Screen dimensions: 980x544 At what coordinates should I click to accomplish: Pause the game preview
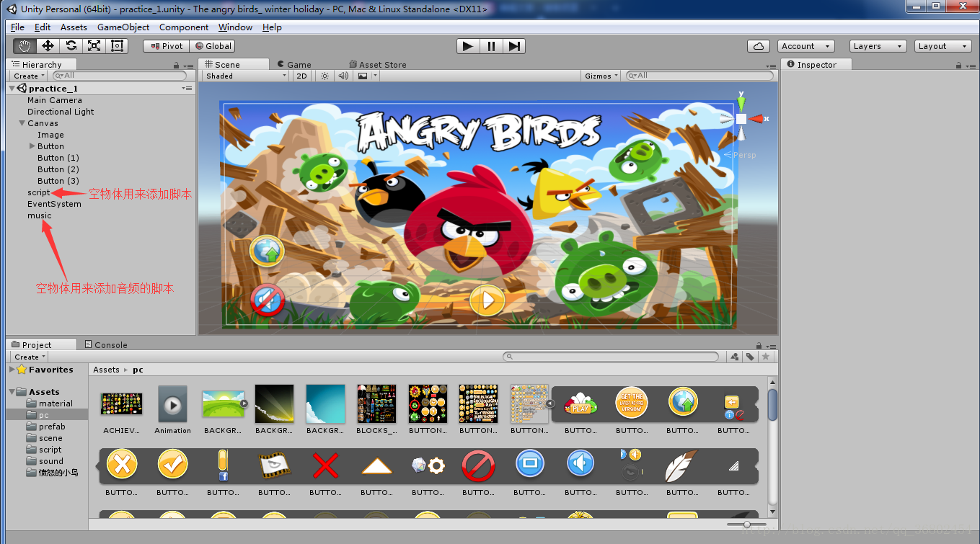point(491,46)
